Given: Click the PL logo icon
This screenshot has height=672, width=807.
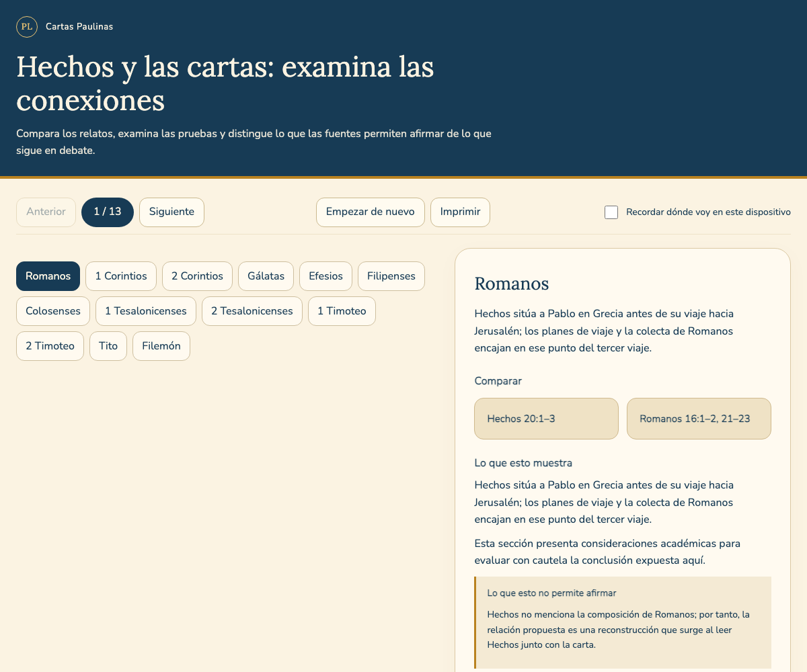Looking at the screenshot, I should [x=27, y=27].
